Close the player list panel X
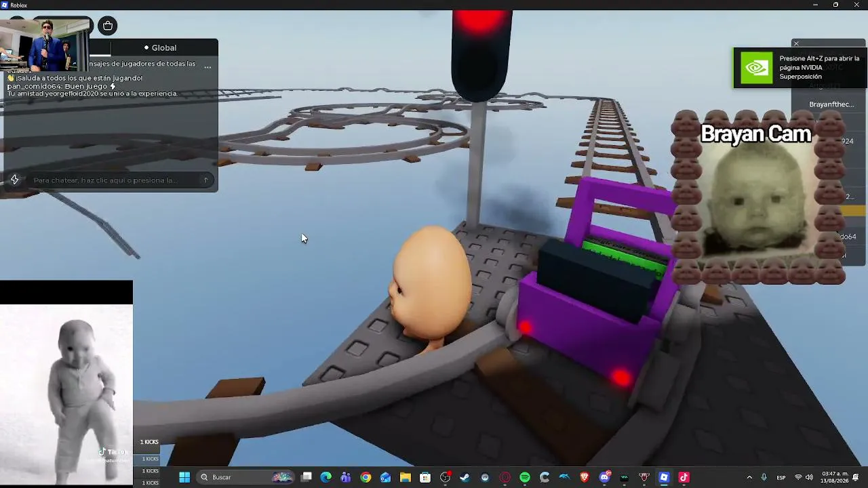868x488 pixels. coord(796,43)
